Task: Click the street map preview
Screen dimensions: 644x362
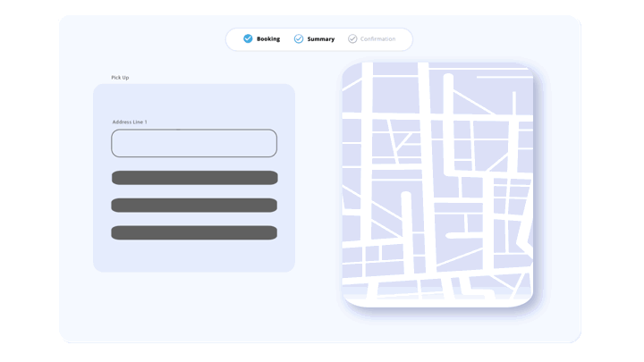Action: [437, 185]
